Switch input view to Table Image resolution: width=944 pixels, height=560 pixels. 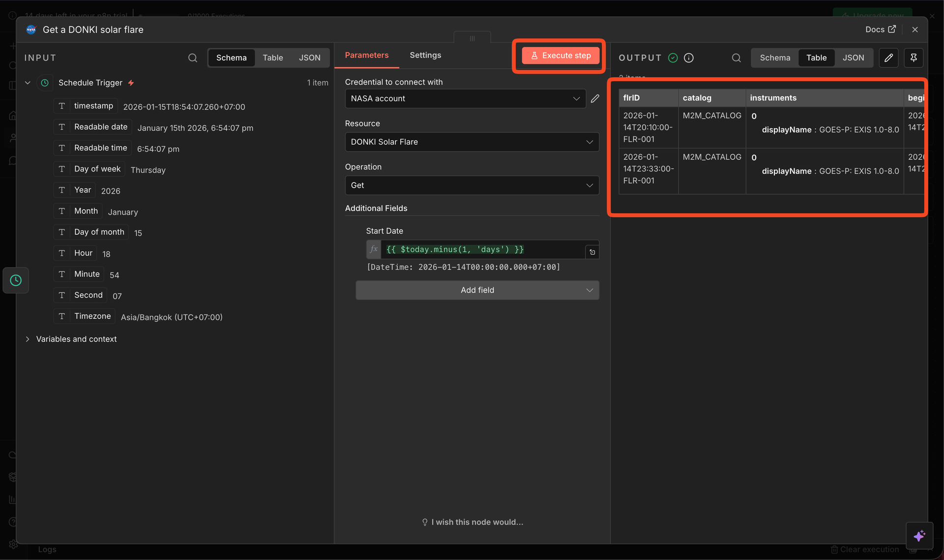coord(272,58)
